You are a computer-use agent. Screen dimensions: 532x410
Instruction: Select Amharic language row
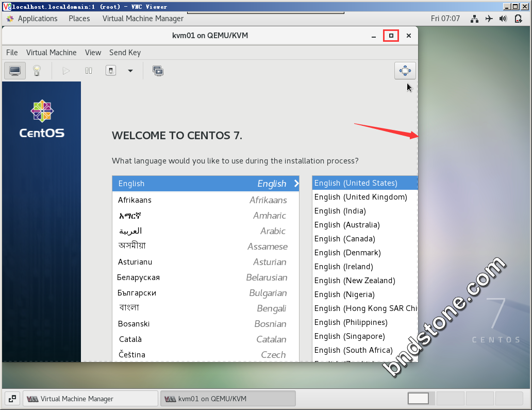click(x=206, y=216)
